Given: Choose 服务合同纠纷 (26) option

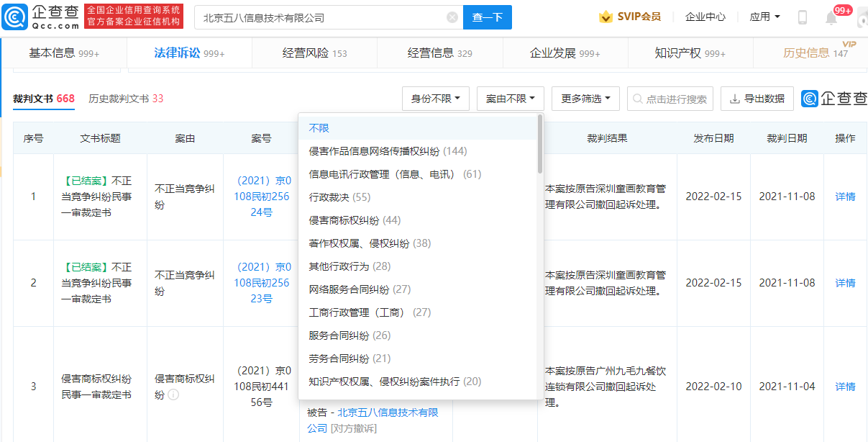Looking at the screenshot, I should [x=418, y=335].
